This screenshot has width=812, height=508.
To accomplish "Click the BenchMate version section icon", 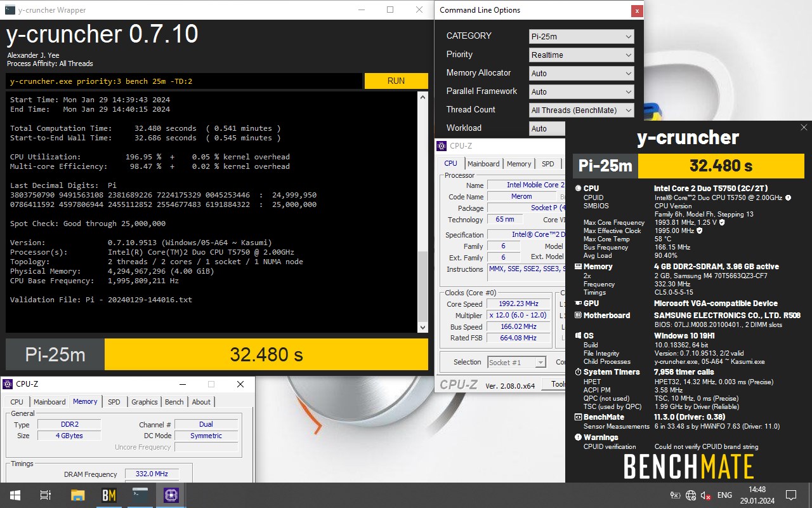I will click(x=578, y=417).
